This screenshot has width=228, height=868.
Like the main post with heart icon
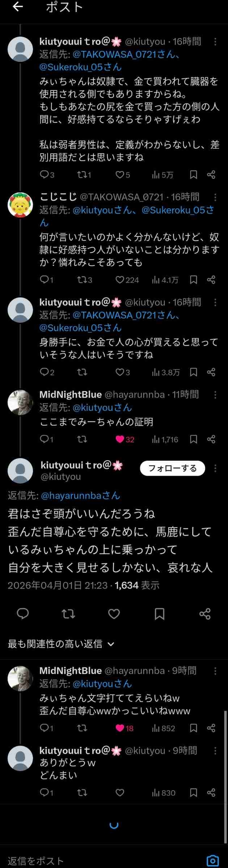tap(114, 614)
